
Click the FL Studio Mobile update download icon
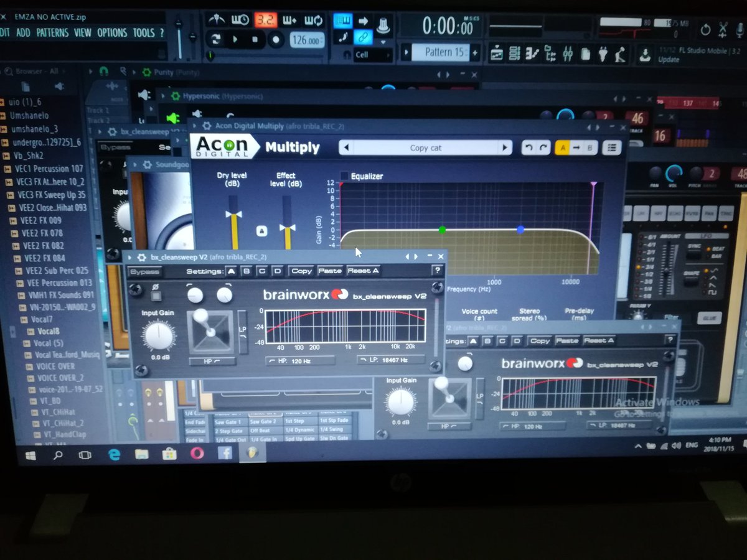click(646, 54)
